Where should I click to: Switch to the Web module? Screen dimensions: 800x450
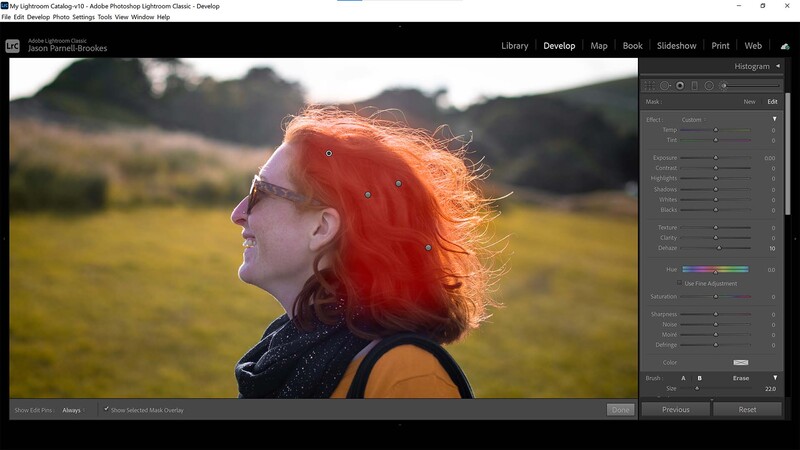point(753,46)
